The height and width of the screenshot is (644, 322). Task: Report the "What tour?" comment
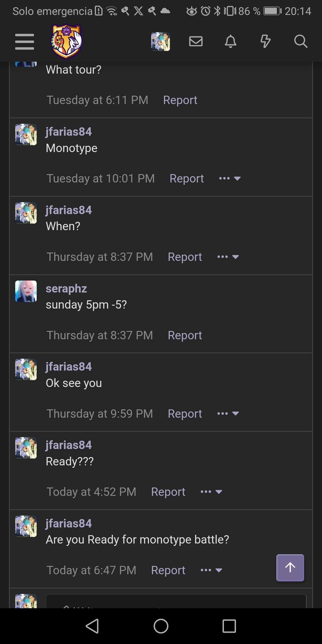pos(180,100)
